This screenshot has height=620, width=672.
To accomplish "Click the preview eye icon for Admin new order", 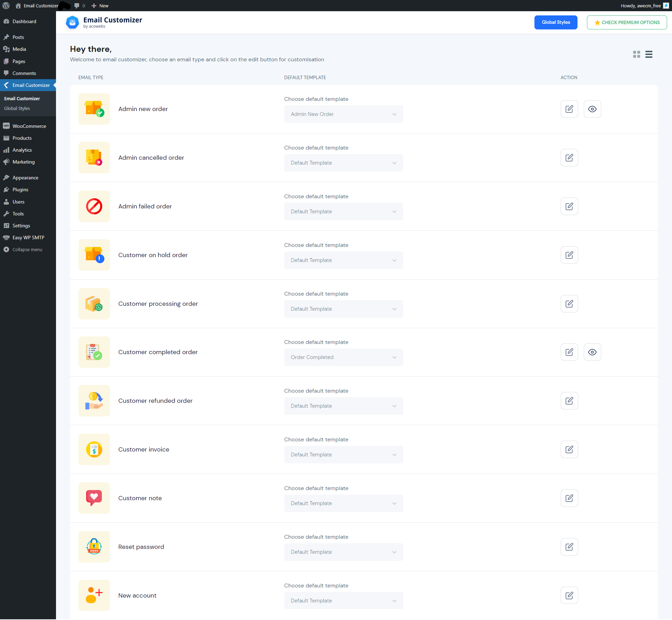I will click(593, 109).
